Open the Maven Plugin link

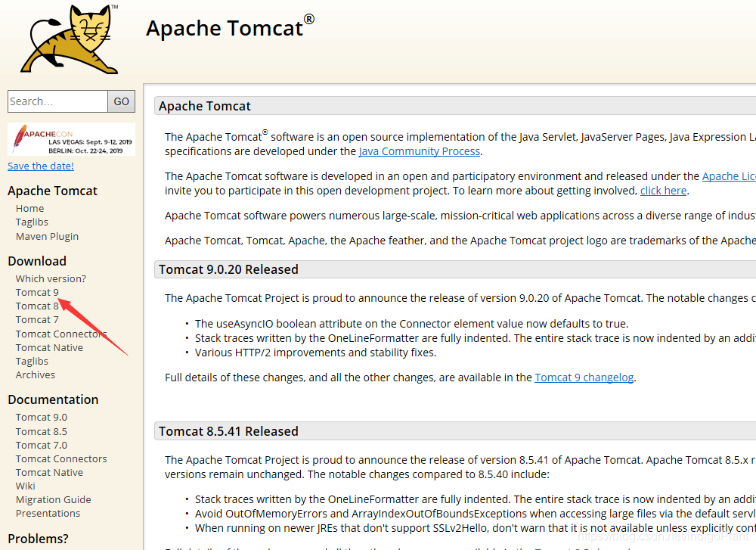tap(47, 236)
